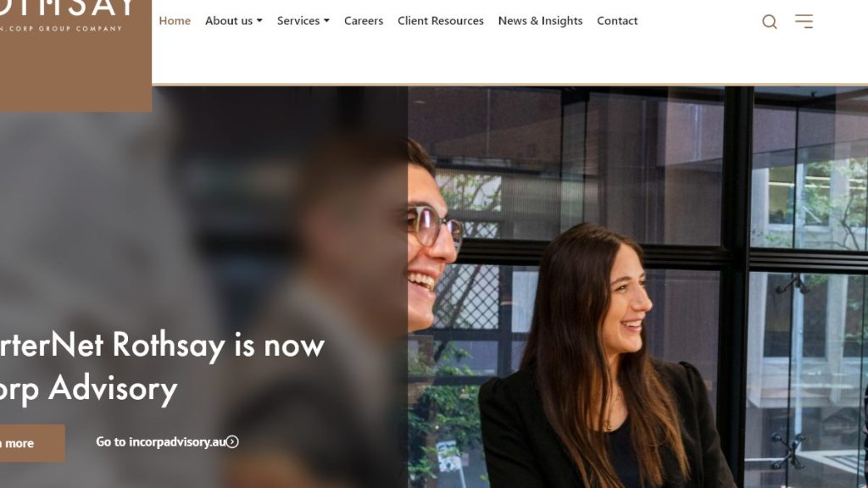Open the search magnifier icon
Screen dimensions: 868x488
[x=769, y=21]
